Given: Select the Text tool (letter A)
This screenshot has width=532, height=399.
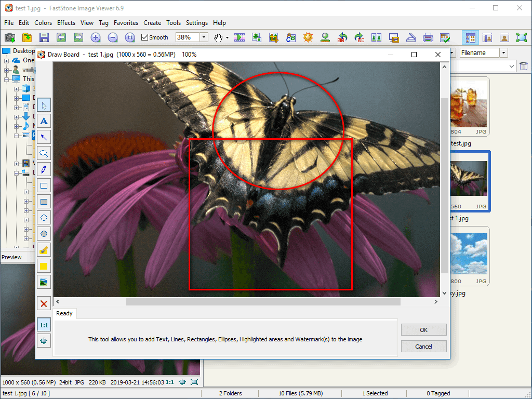Looking at the screenshot, I should pos(44,121).
